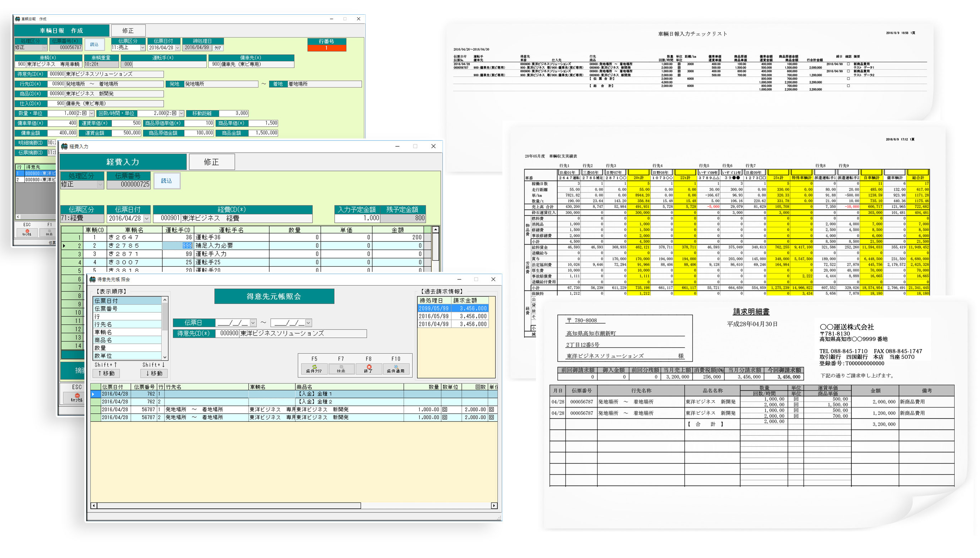Click the F1 検索 icon in 車輌日報 window
The image size is (980, 558).
pos(49,232)
